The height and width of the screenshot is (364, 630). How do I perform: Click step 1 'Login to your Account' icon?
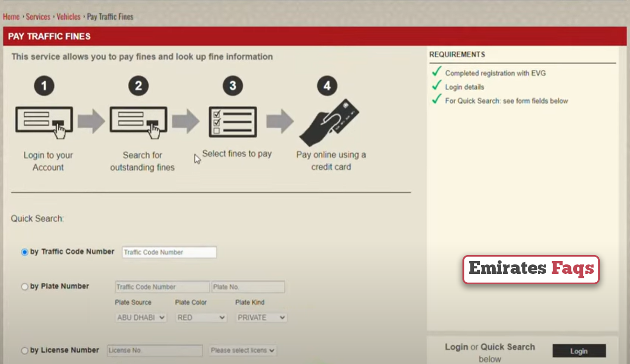tap(44, 120)
